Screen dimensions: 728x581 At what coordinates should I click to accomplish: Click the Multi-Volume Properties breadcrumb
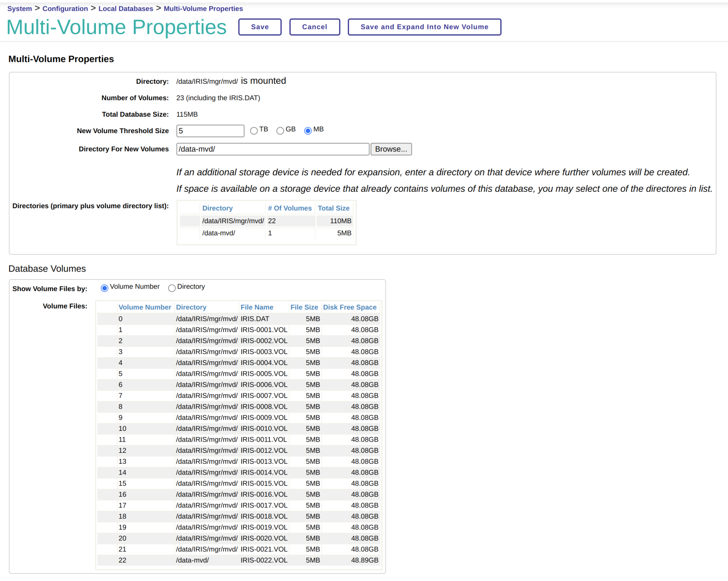[x=203, y=9]
